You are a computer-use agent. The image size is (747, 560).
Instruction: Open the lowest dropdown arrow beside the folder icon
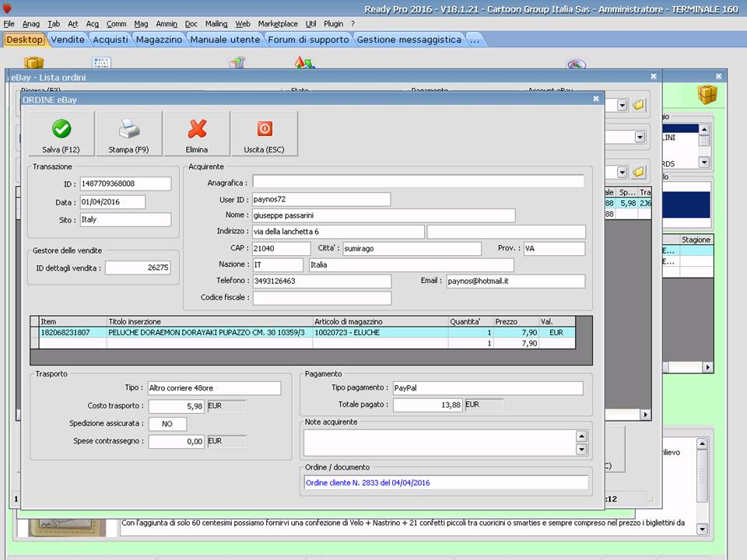pos(622,171)
